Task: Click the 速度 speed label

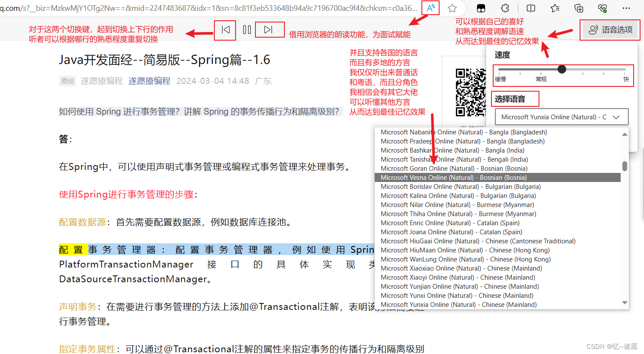Action: pos(502,55)
